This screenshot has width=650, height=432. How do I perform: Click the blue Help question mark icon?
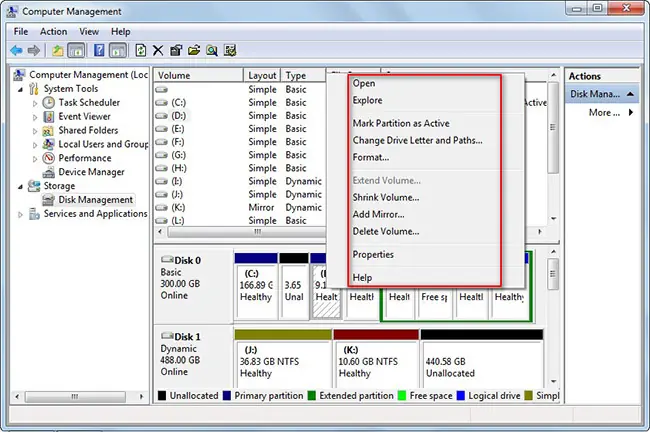pos(99,50)
